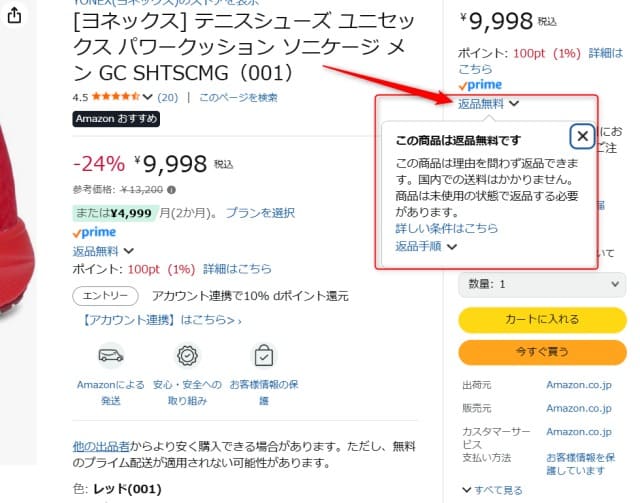Click the safety and security badge icon
640x503 pixels.
(x=186, y=355)
